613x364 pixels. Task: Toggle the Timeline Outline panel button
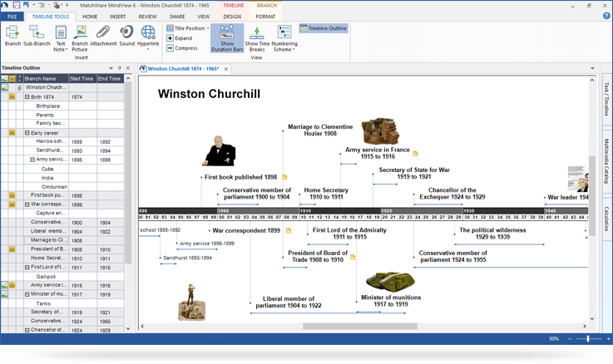click(x=324, y=28)
